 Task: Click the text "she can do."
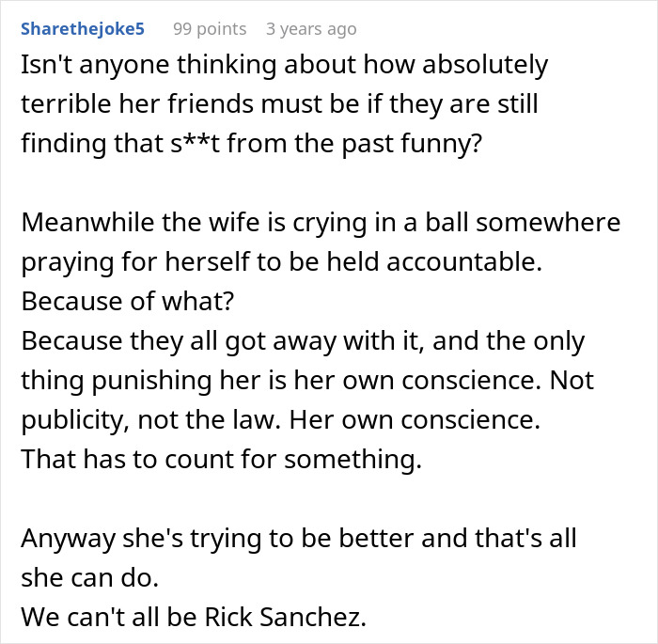(x=87, y=578)
